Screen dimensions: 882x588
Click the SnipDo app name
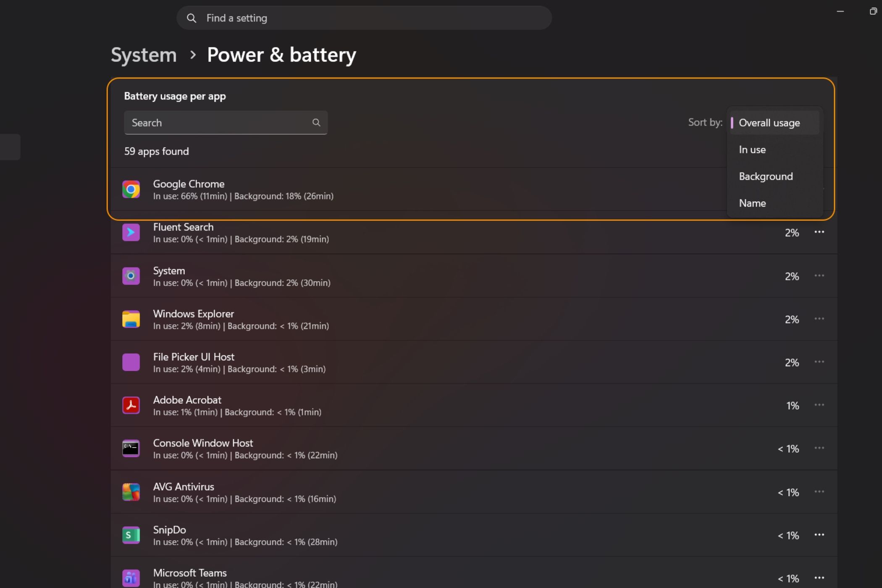click(x=169, y=530)
